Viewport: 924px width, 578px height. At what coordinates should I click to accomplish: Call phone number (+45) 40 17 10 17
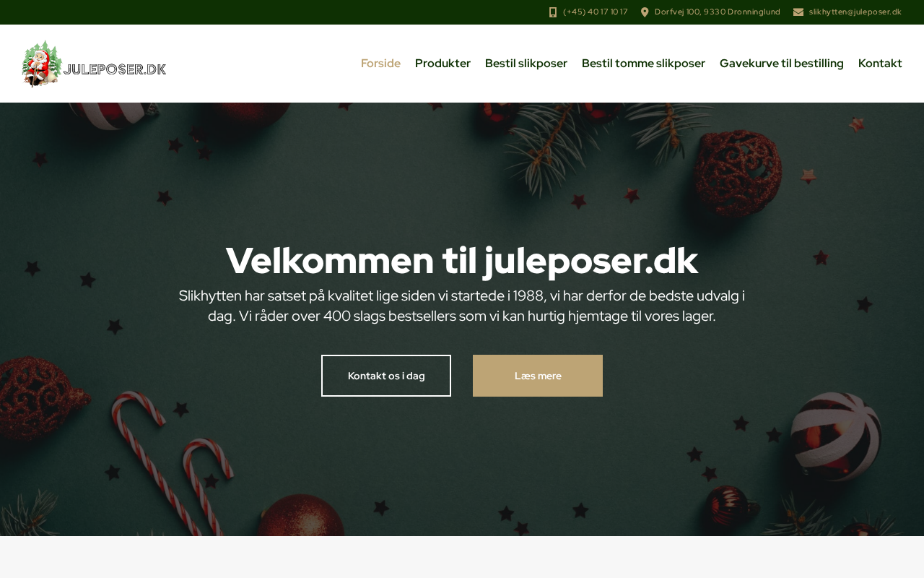tap(596, 12)
